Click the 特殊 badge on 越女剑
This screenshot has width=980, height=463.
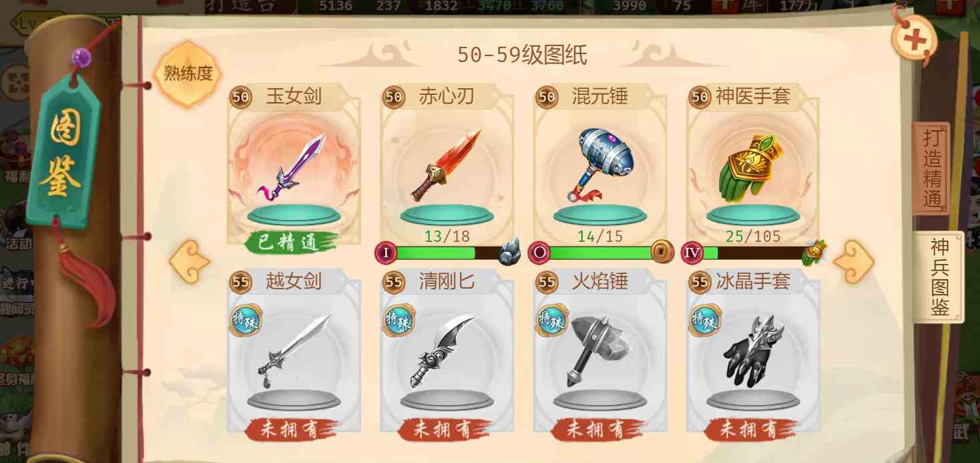coord(245,321)
